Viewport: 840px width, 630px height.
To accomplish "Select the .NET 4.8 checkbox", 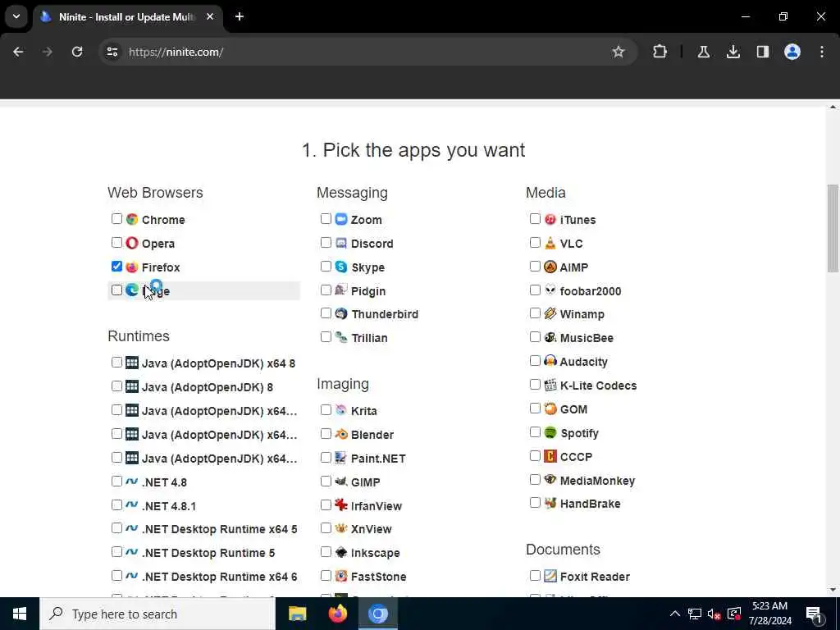I will coord(116,481).
